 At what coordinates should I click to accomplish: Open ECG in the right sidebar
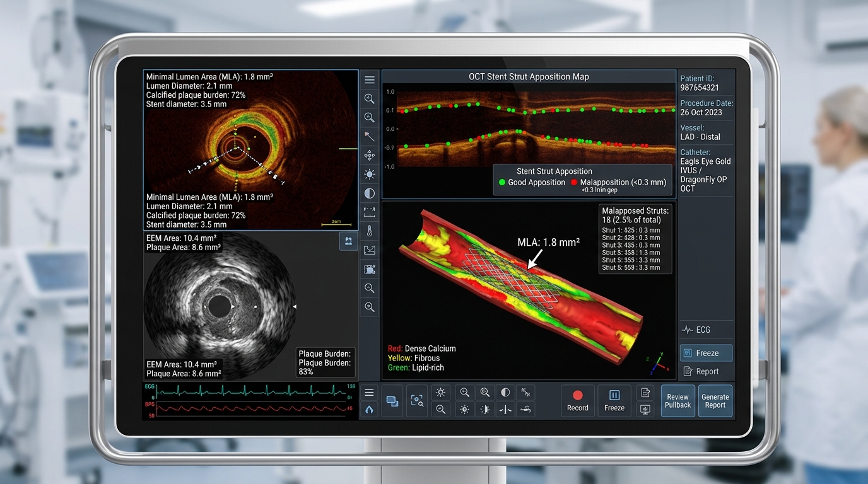pyautogui.click(x=696, y=330)
